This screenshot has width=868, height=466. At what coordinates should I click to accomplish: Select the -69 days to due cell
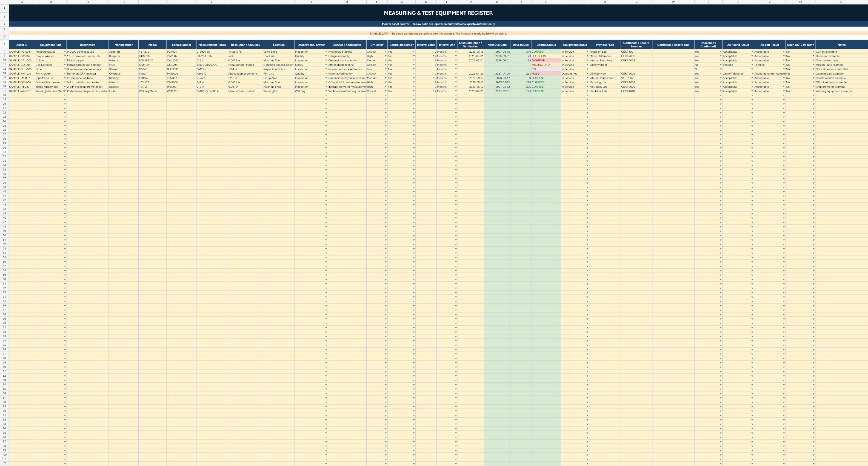tap(521, 61)
